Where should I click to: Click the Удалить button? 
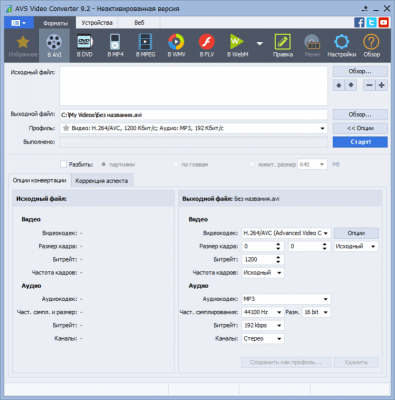[356, 362]
